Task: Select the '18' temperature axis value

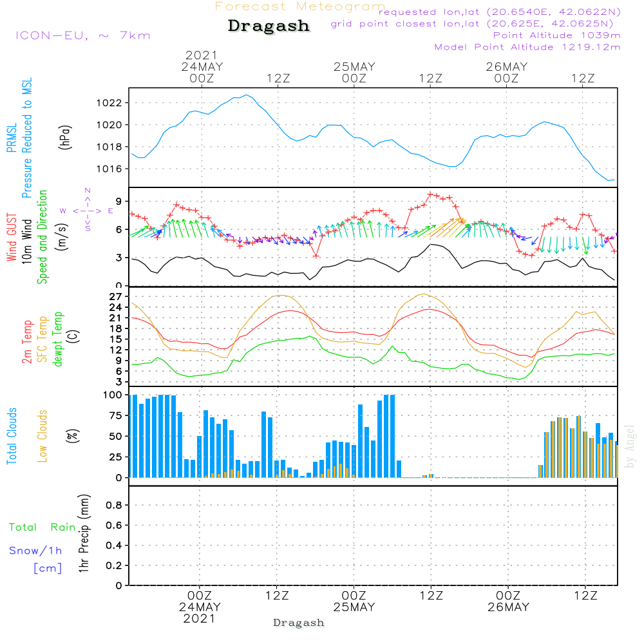Action: 115,328
